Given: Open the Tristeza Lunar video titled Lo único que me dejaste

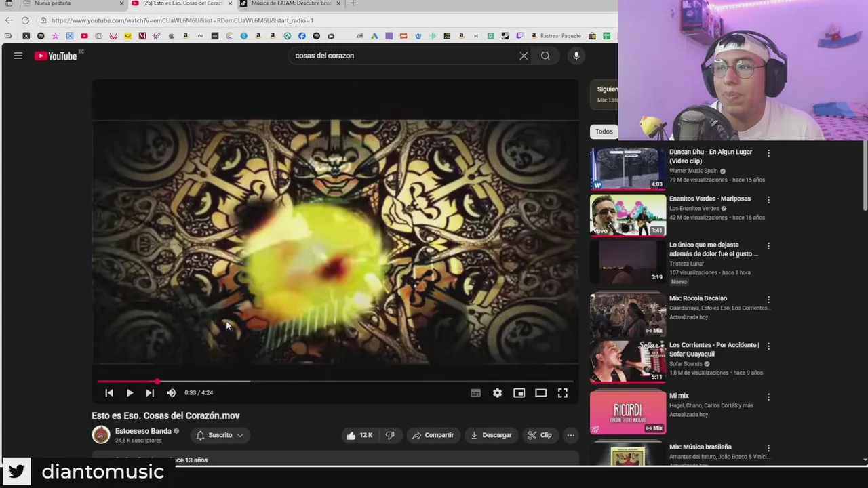Looking at the screenshot, I should pos(713,249).
